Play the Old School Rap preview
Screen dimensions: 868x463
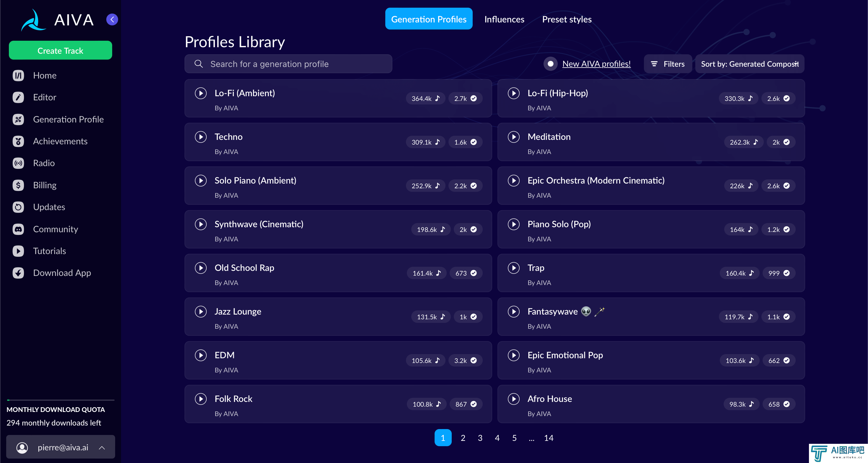(x=201, y=268)
